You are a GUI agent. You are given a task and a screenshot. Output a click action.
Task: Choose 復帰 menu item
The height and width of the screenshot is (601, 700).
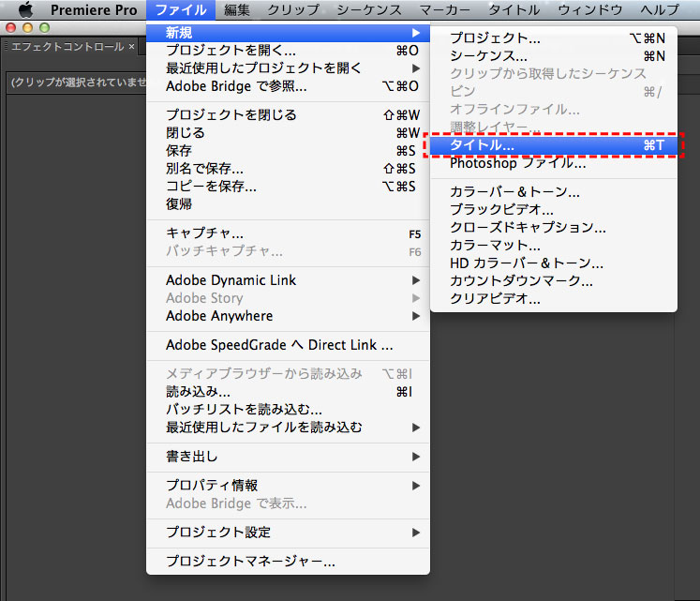tap(288, 204)
